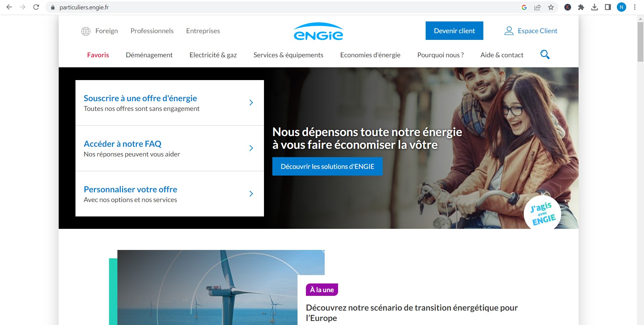
Task: Click the search magnifier icon in navigation
Action: (545, 55)
